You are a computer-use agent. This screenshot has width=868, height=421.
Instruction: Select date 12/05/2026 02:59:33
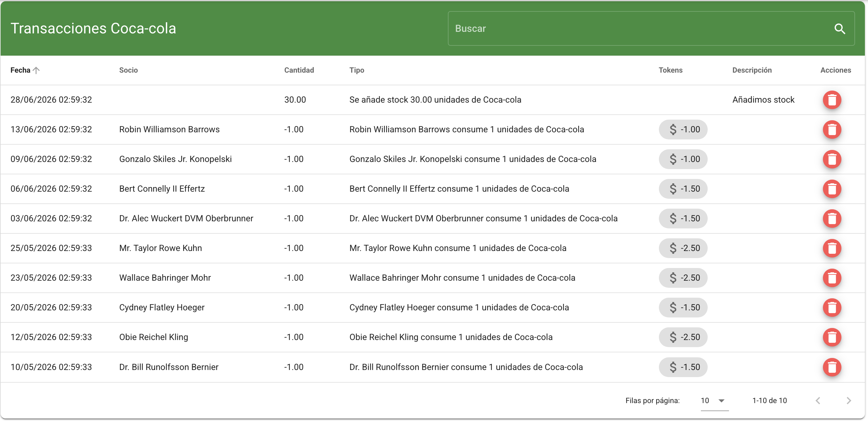coord(51,337)
